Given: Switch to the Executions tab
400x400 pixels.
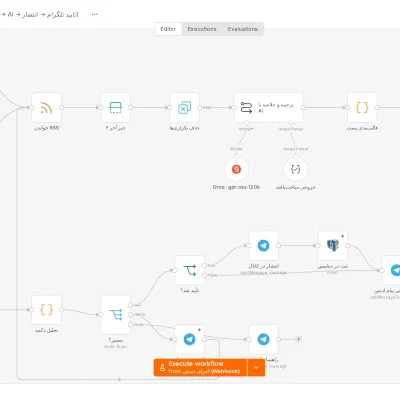Looking at the screenshot, I should pyautogui.click(x=202, y=29).
